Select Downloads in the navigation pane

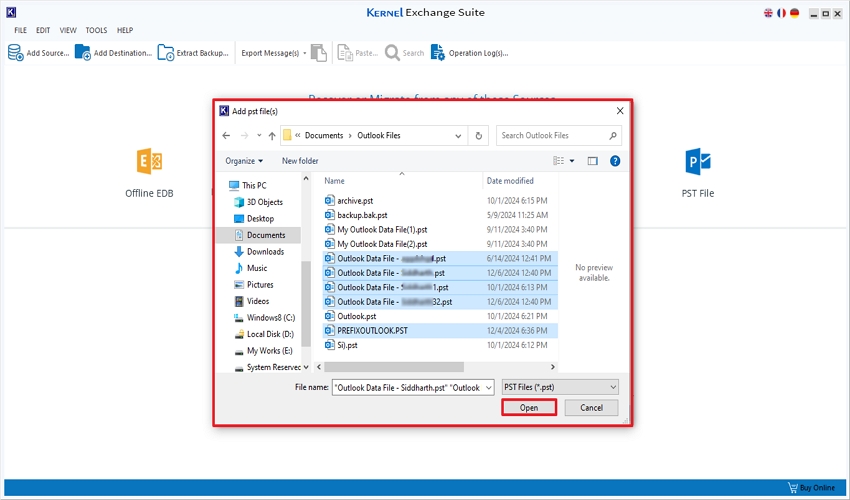click(x=259, y=252)
